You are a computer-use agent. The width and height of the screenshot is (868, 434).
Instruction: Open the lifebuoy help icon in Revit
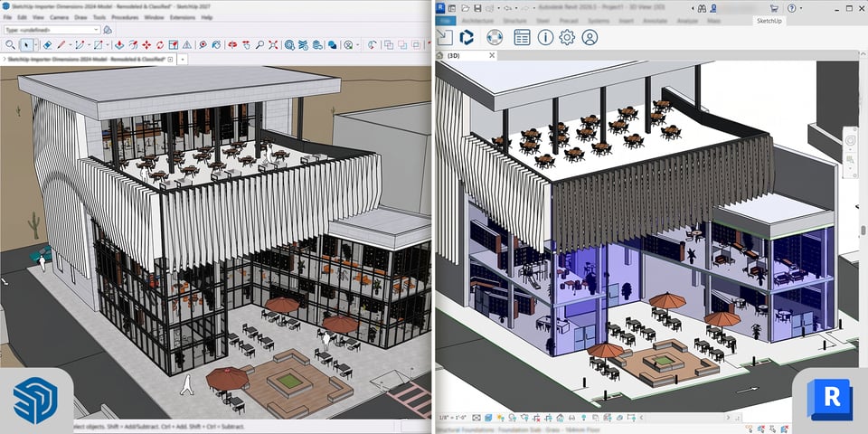click(495, 37)
